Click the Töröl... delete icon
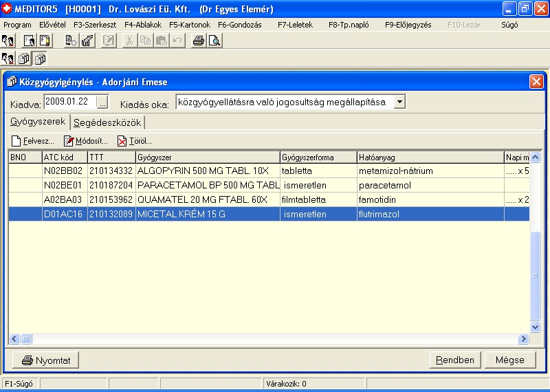 pyautogui.click(x=122, y=141)
